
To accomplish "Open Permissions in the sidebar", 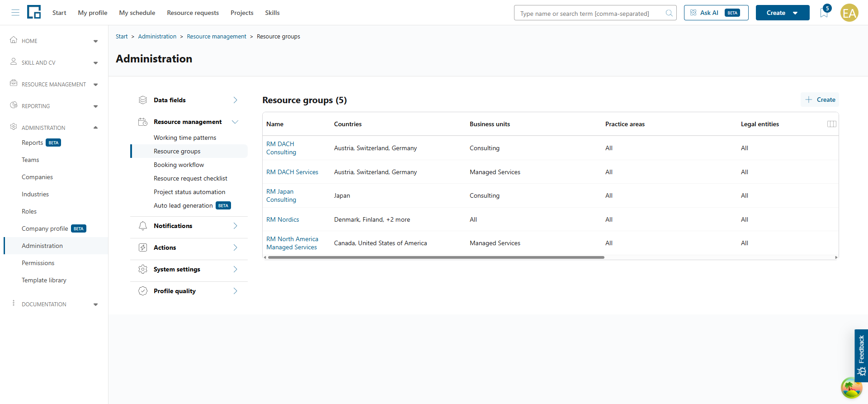I will click(x=38, y=263).
